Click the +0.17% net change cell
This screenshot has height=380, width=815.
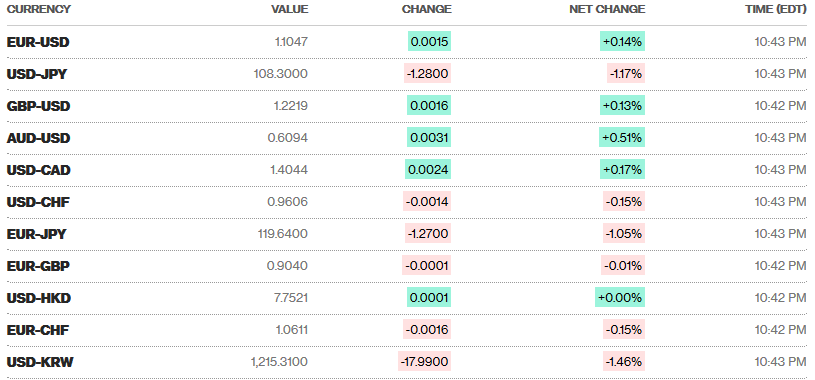(622, 170)
